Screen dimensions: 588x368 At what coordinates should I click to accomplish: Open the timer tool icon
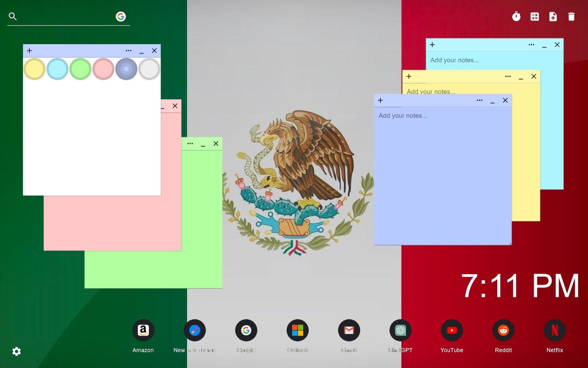(x=516, y=17)
